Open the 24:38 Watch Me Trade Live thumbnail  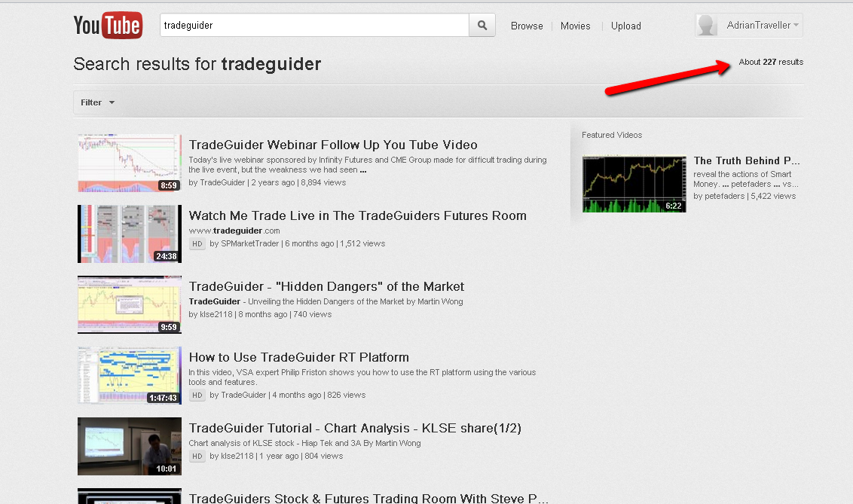[x=130, y=234]
